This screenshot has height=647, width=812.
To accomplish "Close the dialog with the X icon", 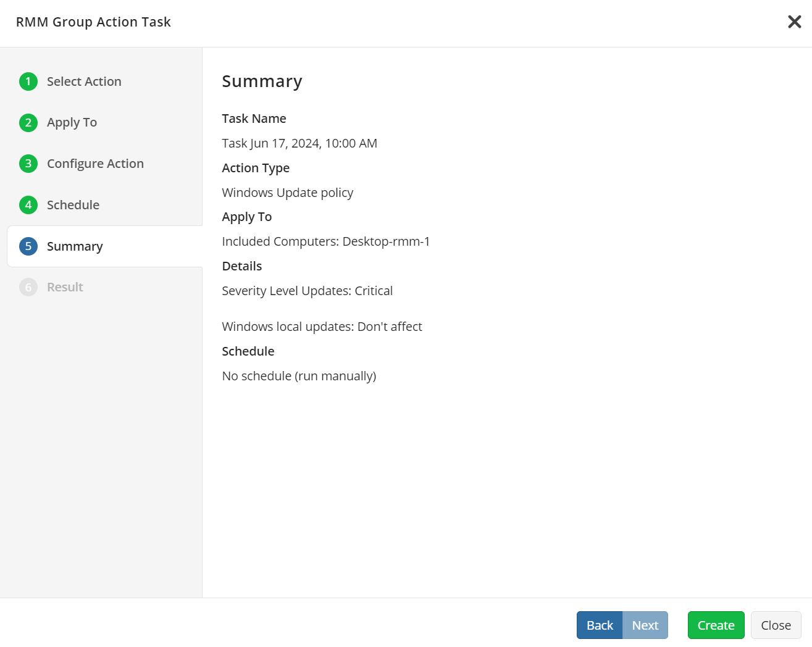I will (794, 22).
